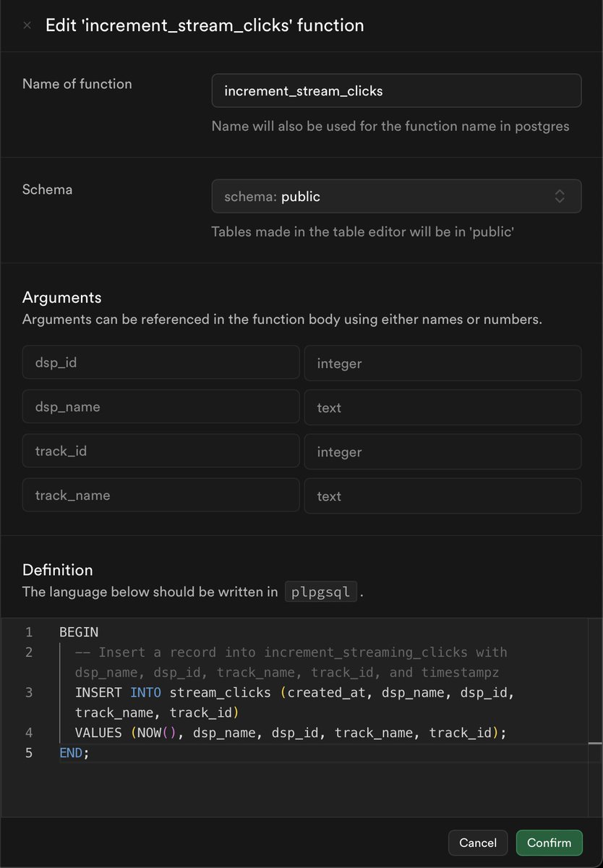Screen dimensions: 603x868
Task: Select the track_name argument name field
Action: click(161, 495)
